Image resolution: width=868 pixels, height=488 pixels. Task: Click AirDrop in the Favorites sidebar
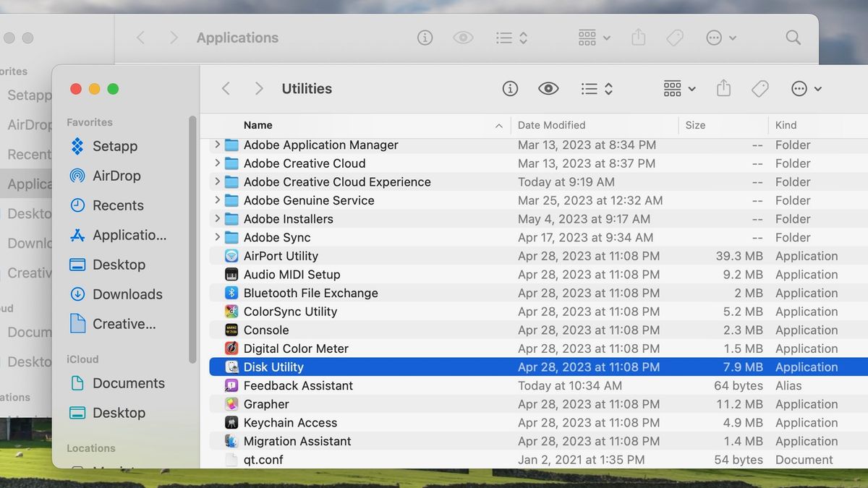click(x=116, y=176)
